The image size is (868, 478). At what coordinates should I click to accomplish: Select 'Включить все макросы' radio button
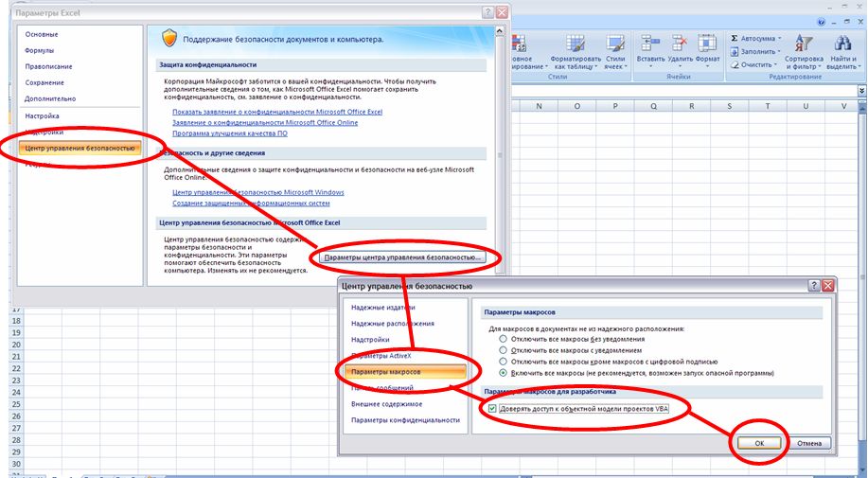click(x=503, y=373)
